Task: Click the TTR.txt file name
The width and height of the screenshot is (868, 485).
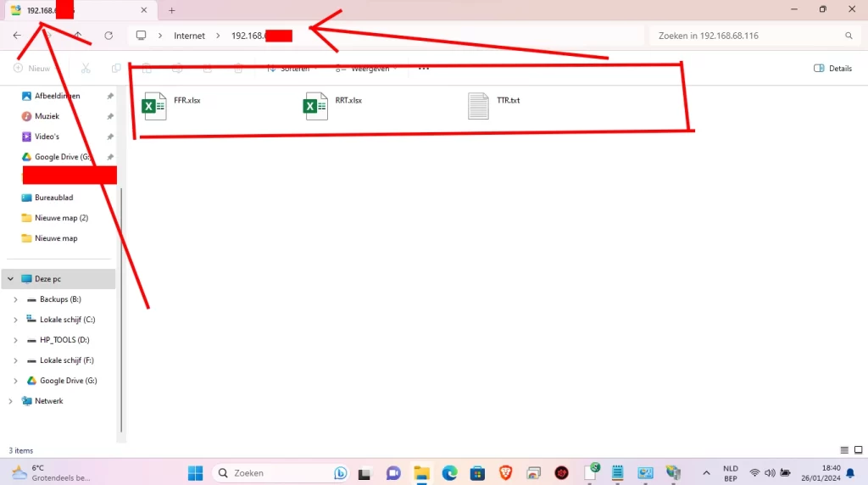Action: 509,100
